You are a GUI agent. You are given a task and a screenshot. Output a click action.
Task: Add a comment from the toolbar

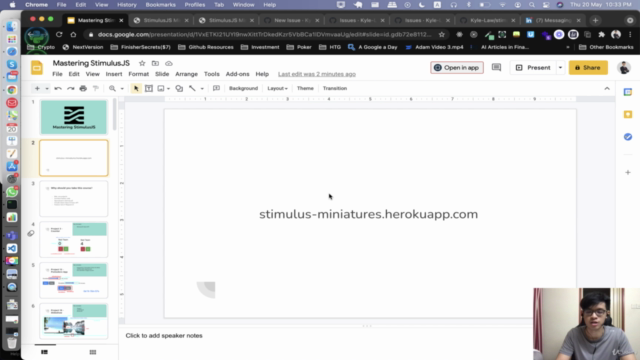point(216,88)
